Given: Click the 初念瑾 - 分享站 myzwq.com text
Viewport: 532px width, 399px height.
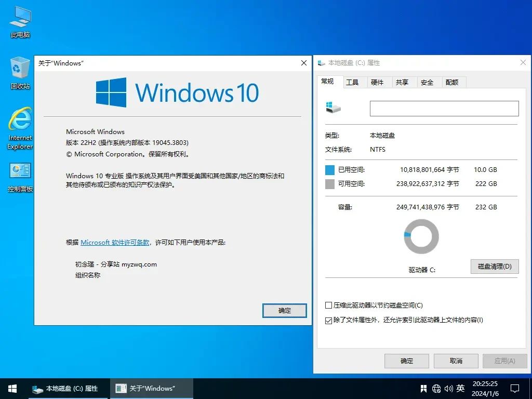Looking at the screenshot, I should [116, 264].
